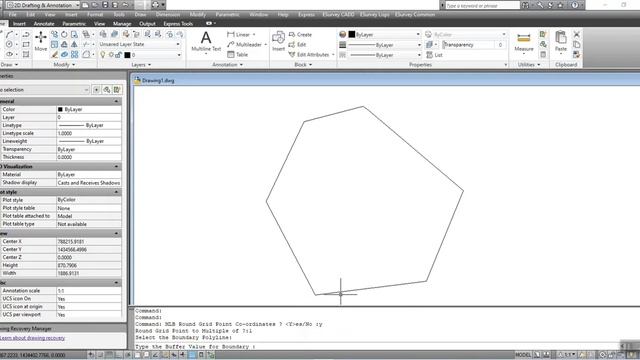640x360 pixels.
Task: Click the Transparency slider field
Action: 473,45
